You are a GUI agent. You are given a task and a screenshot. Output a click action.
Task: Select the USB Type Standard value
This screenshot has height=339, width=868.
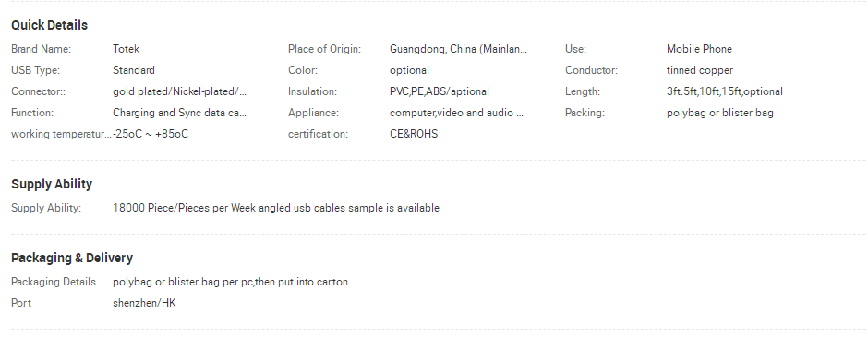pyautogui.click(x=133, y=70)
